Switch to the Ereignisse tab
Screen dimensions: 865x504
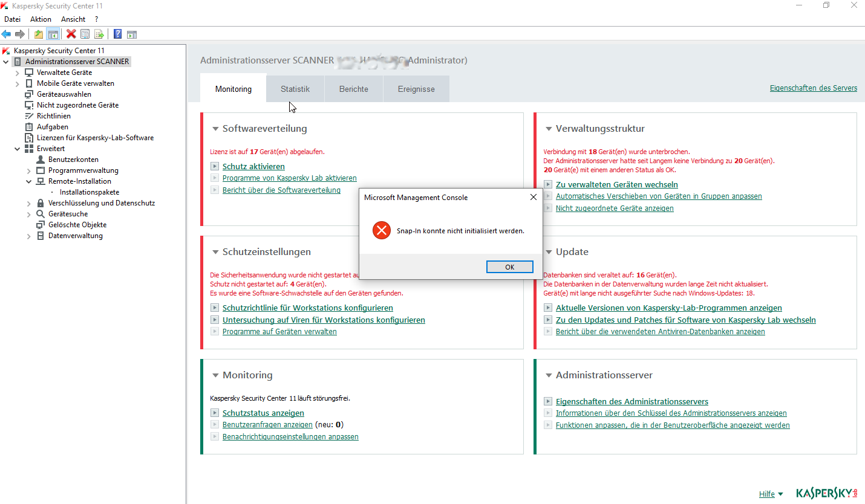416,89
